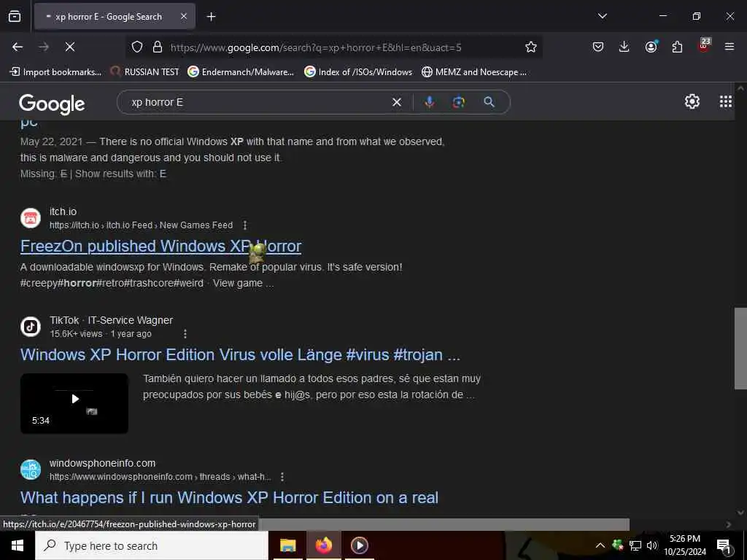Click the taskbar 'Type here to search' box
This screenshot has height=560, width=747.
pos(152,545)
